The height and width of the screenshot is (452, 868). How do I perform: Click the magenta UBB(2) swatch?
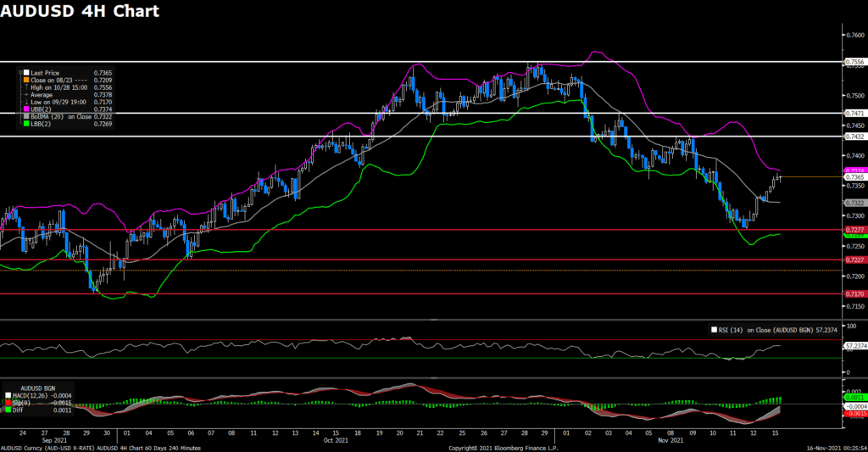(x=26, y=109)
